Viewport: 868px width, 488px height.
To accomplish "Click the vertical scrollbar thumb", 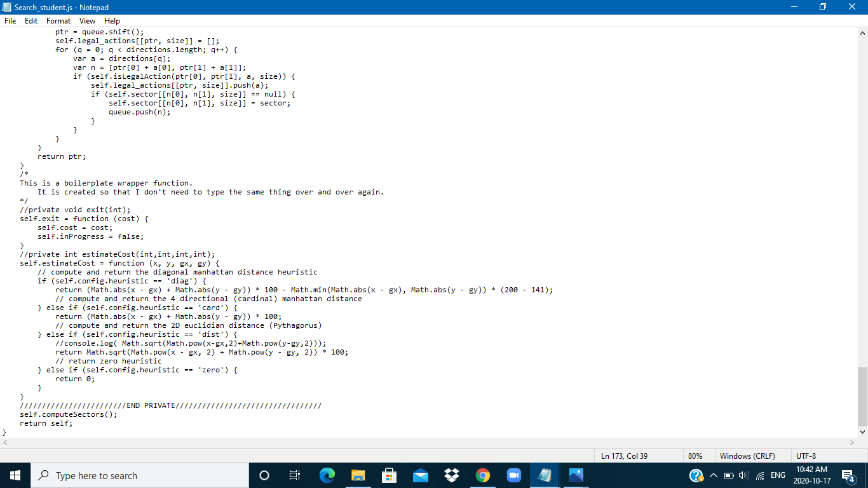I will [862, 396].
